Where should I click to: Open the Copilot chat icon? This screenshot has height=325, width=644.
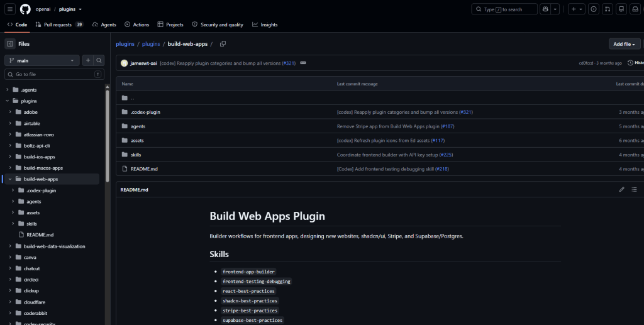tap(545, 9)
